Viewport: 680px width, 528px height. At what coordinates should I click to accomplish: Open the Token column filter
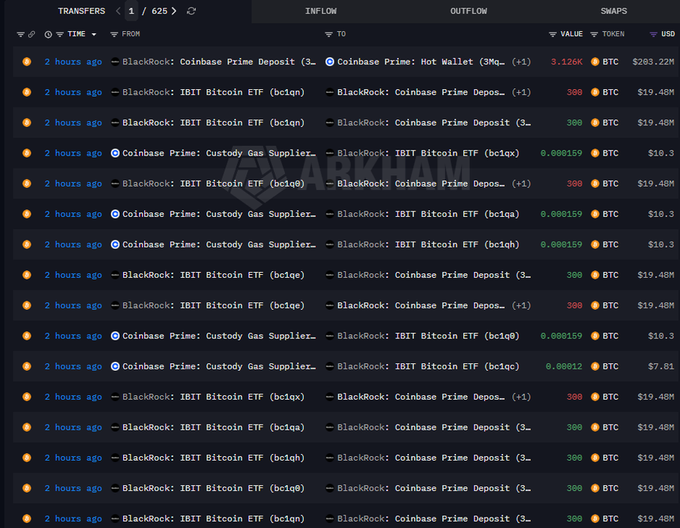click(594, 34)
